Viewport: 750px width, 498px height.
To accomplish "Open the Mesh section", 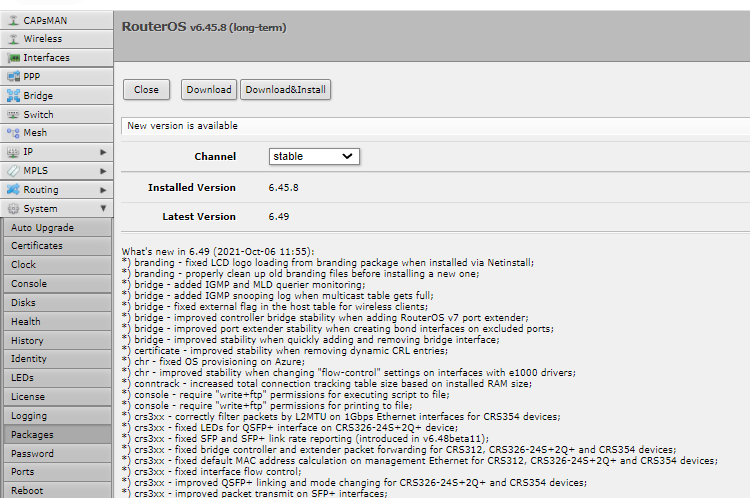I will click(x=56, y=133).
